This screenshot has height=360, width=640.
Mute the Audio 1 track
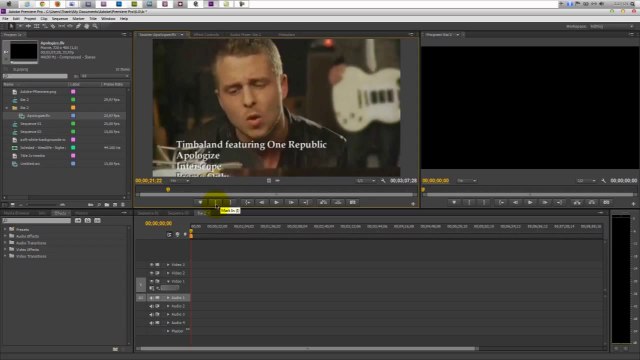point(151,298)
